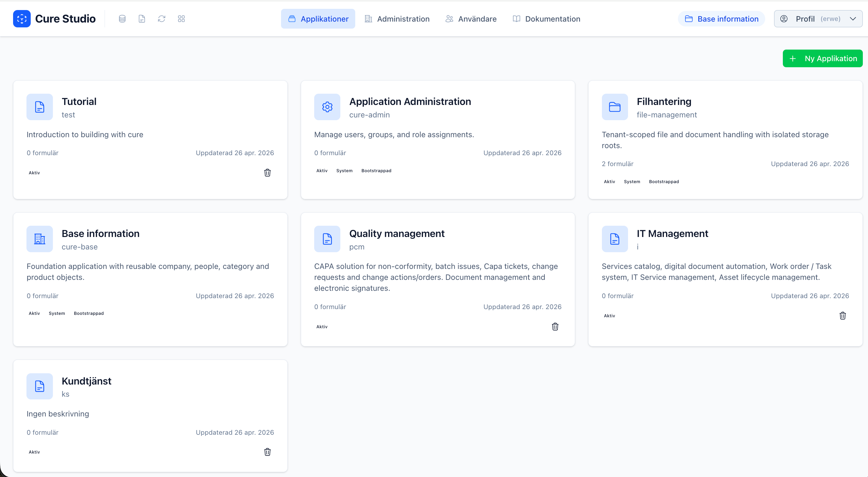The height and width of the screenshot is (477, 868).
Task: Click the System badge on Application Administration
Action: tap(344, 171)
